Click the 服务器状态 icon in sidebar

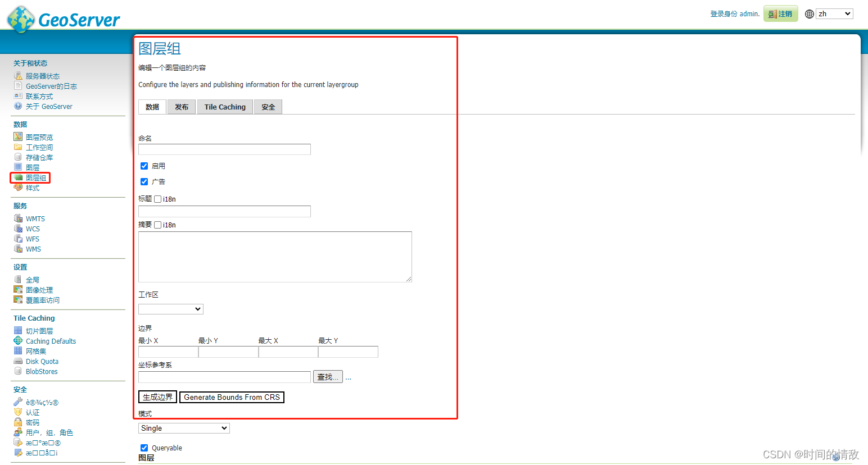tap(18, 76)
